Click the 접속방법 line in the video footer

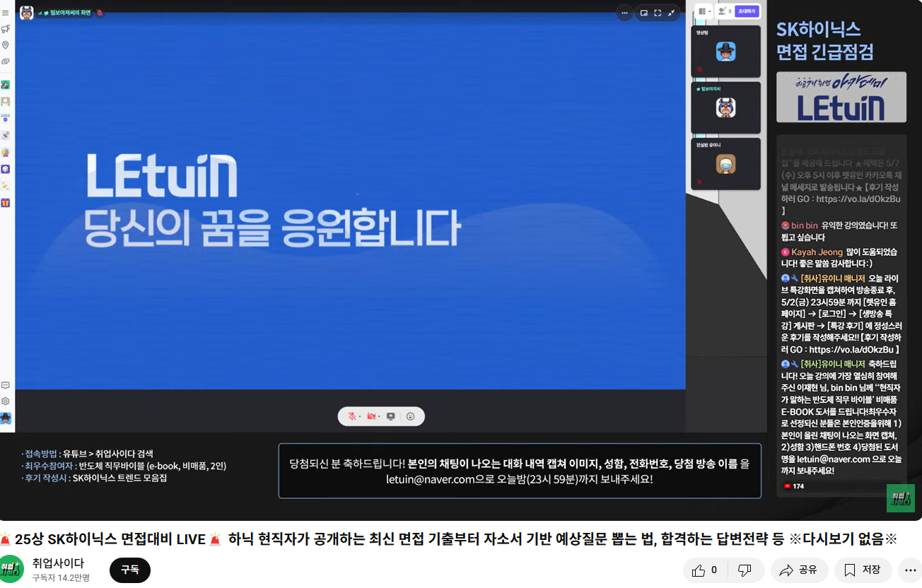point(88,454)
